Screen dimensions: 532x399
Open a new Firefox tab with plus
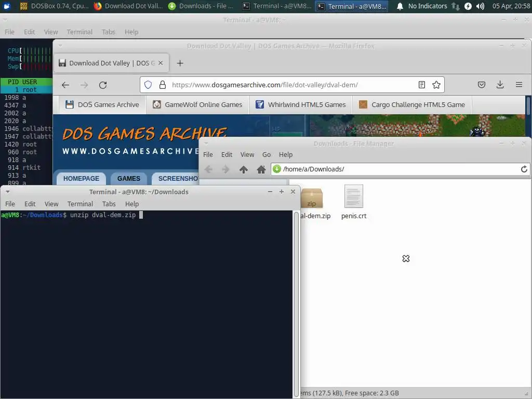point(180,63)
